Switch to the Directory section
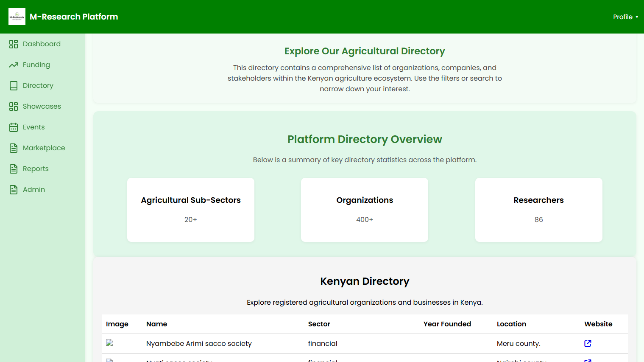This screenshot has height=362, width=644. [x=38, y=85]
